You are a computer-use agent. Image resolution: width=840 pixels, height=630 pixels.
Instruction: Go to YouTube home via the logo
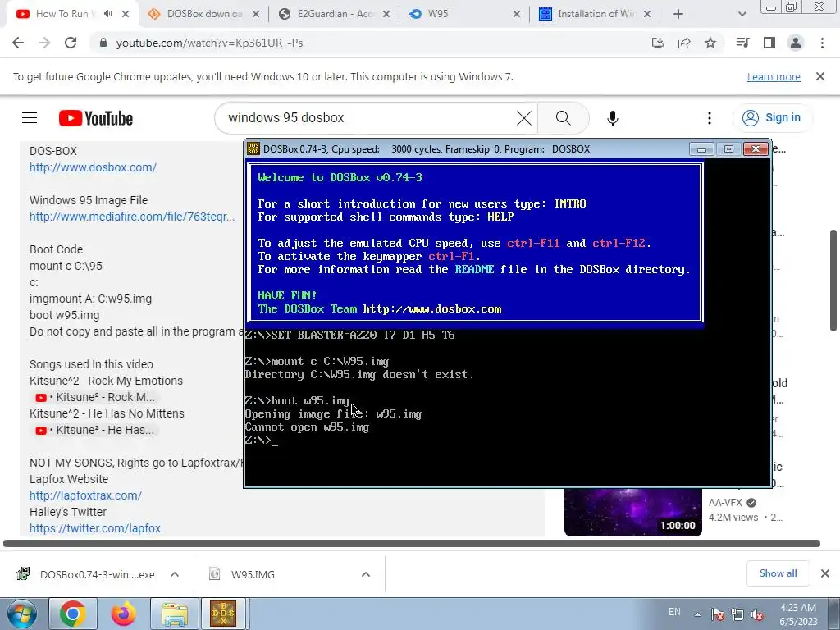(x=96, y=118)
